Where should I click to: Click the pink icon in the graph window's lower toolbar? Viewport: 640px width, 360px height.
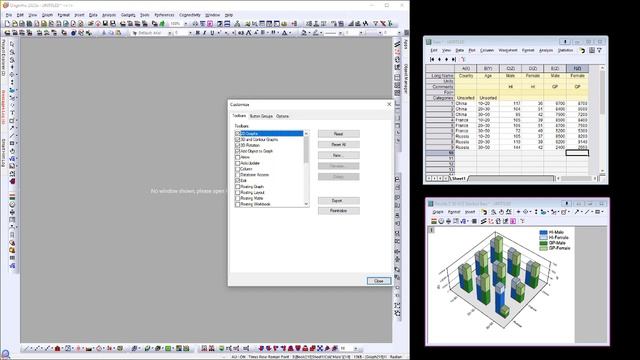tap(513, 221)
